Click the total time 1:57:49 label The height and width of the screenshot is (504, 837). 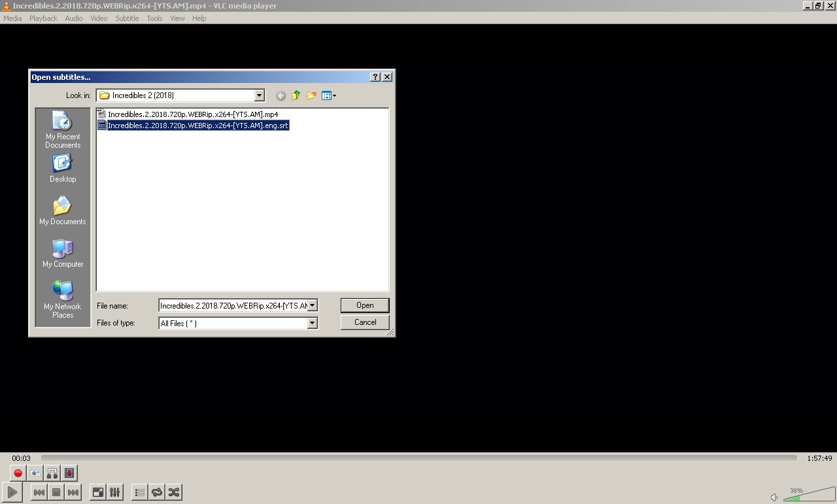819,458
